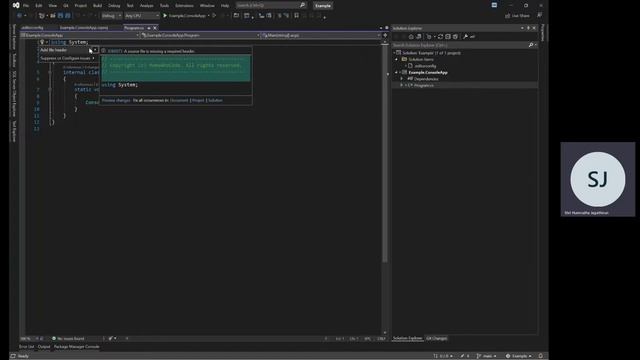Click the lightbulb quick actions icon
The image size is (640, 360).
tap(42, 42)
